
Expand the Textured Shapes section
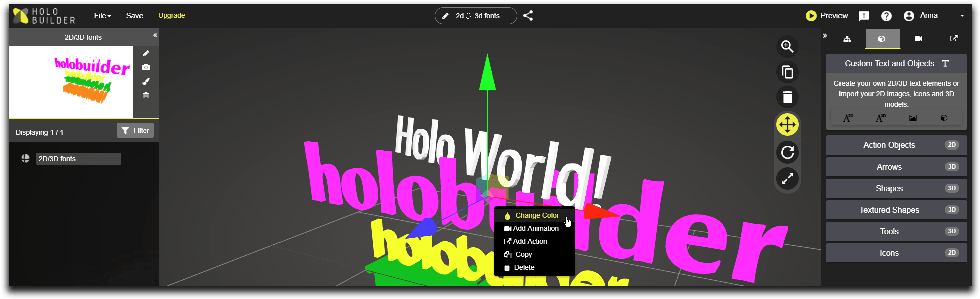click(x=896, y=210)
